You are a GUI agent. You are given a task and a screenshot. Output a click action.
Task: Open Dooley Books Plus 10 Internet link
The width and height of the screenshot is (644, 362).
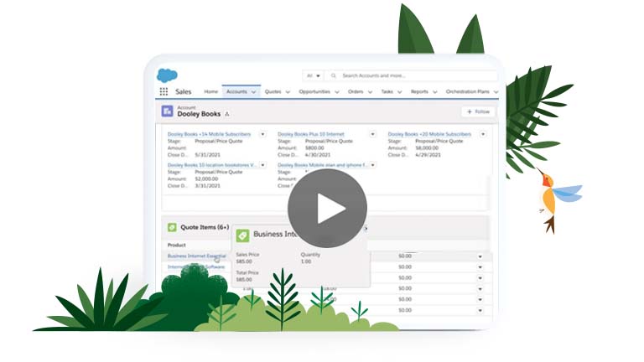coord(311,134)
